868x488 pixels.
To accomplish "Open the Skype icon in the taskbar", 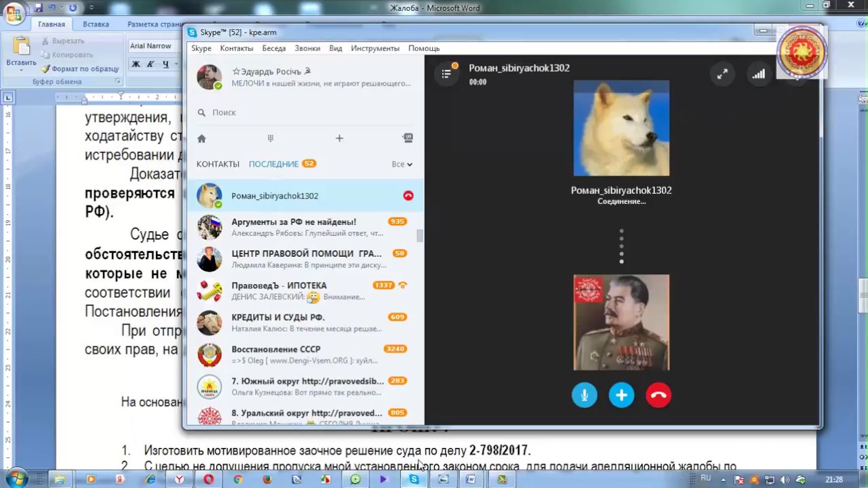I will [x=414, y=479].
